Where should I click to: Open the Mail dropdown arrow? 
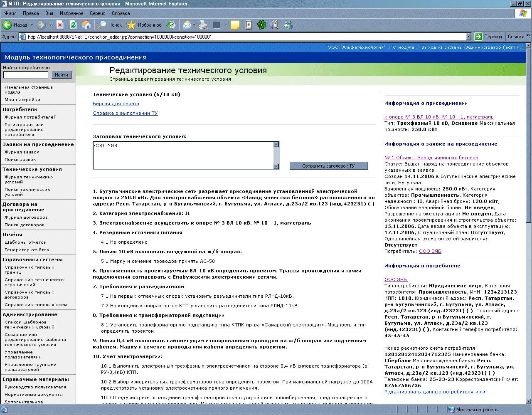(x=194, y=25)
